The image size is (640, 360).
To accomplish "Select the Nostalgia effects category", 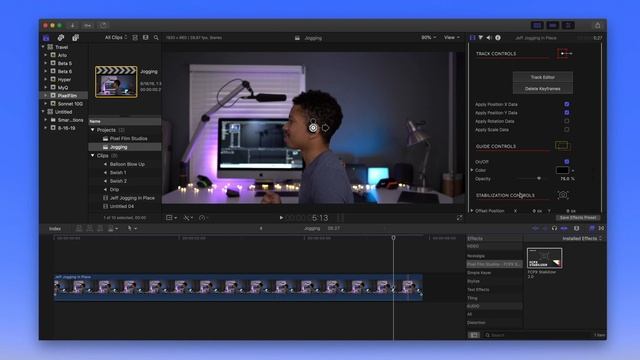I will [x=476, y=256].
